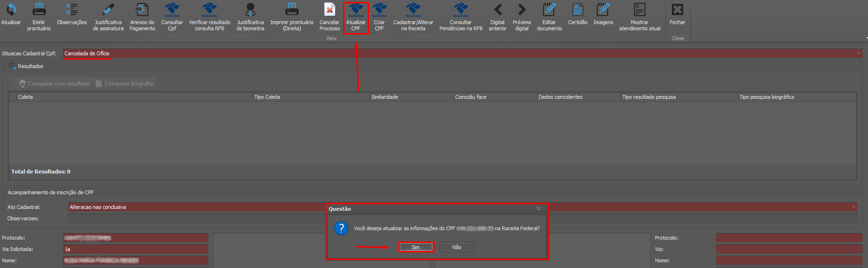Open Anexos do Pagamento
The width and height of the screenshot is (868, 268).
142,17
